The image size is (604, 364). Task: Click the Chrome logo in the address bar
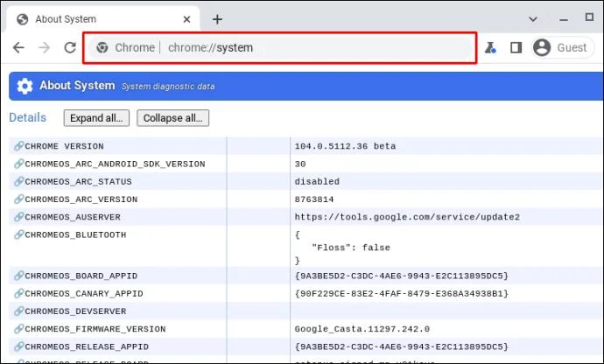click(102, 48)
